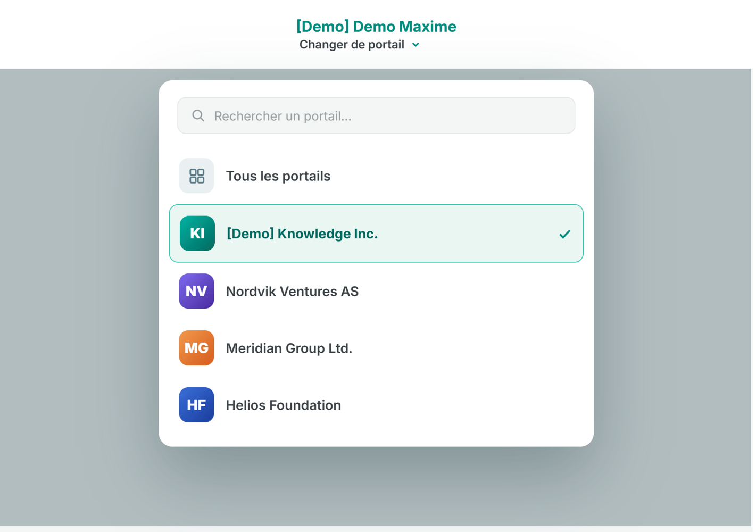Collapse the Changer de portail chevron
Viewport: 756px width, 532px height.
coord(416,45)
